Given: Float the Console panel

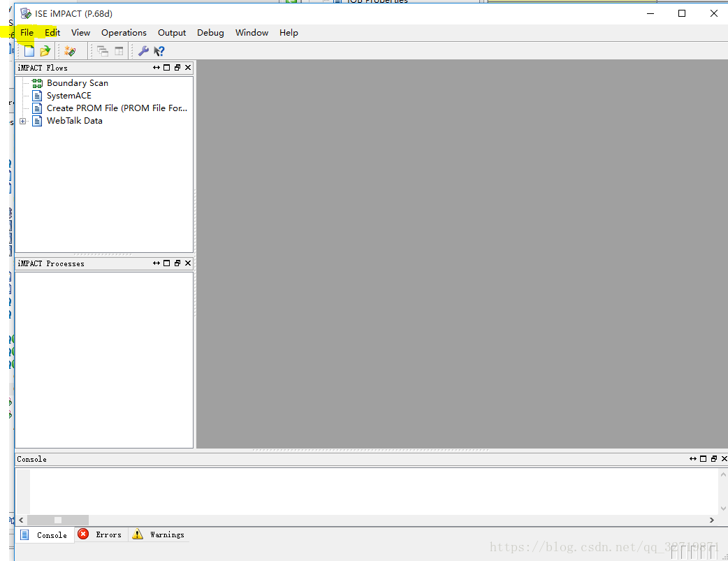Looking at the screenshot, I should click(713, 459).
